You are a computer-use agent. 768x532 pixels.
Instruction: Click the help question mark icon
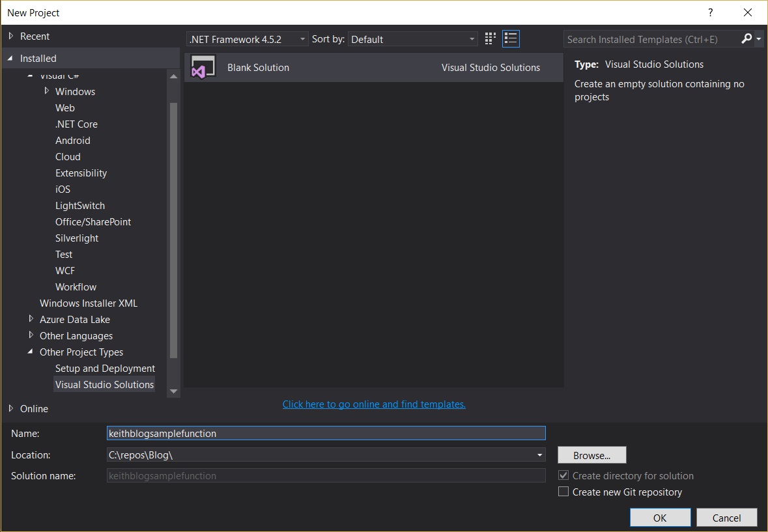(x=710, y=12)
